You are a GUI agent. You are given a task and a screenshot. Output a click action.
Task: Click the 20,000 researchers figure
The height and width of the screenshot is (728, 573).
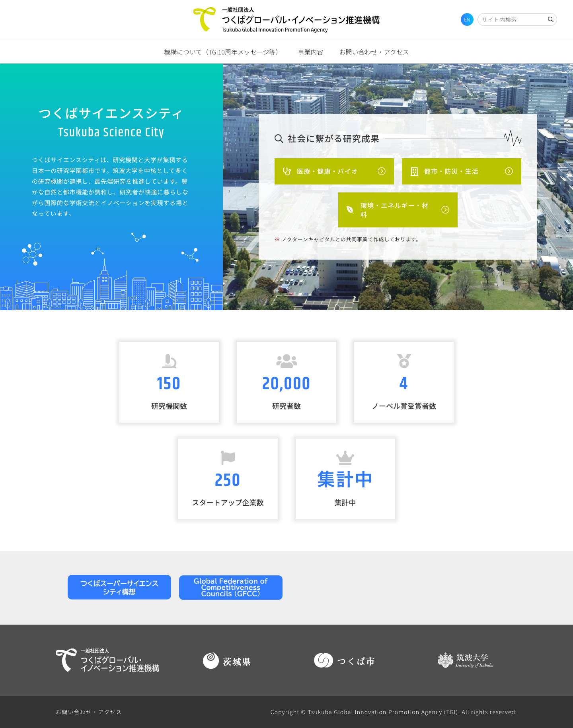point(286,384)
